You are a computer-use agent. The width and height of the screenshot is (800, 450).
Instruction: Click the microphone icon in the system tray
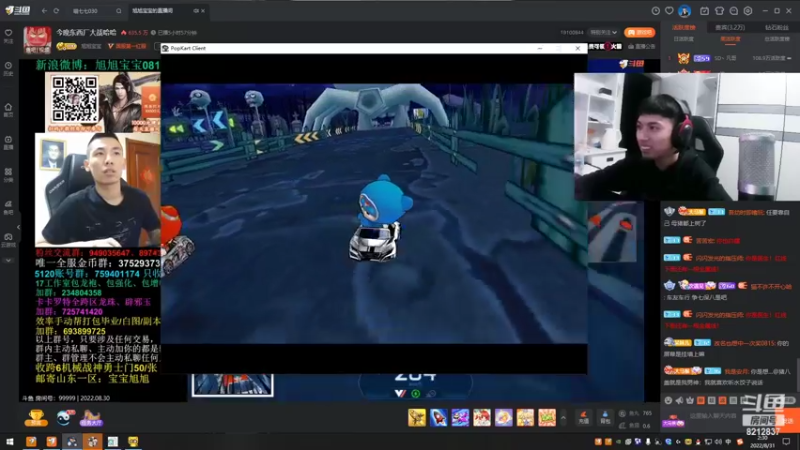click(648, 442)
